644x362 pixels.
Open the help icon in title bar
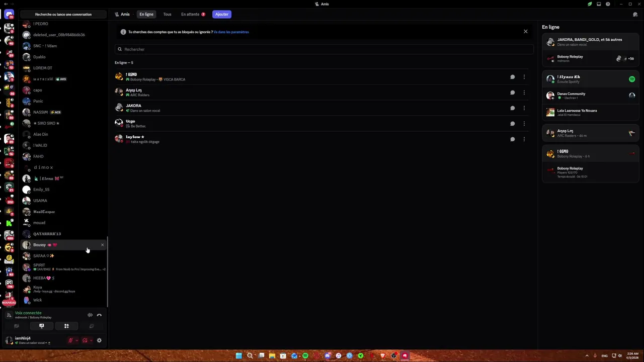click(x=608, y=4)
